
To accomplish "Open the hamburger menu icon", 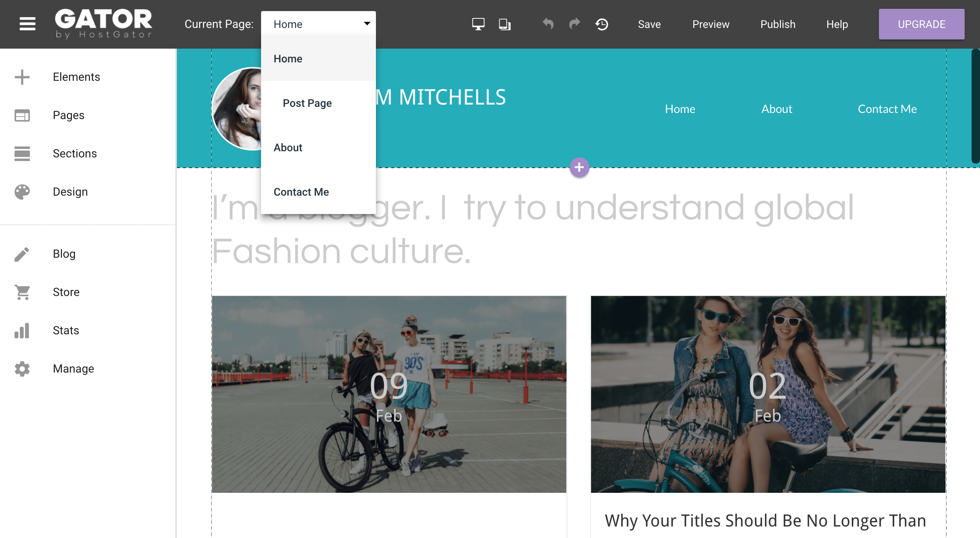I will click(x=27, y=24).
